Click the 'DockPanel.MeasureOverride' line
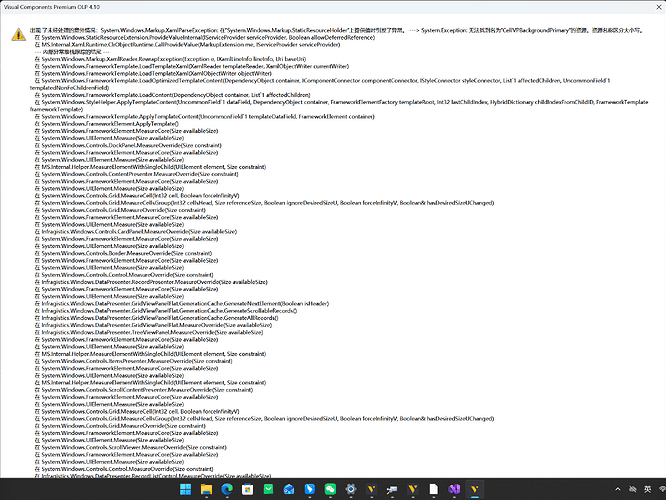The width and height of the screenshot is (666, 500). pyautogui.click(x=128, y=145)
